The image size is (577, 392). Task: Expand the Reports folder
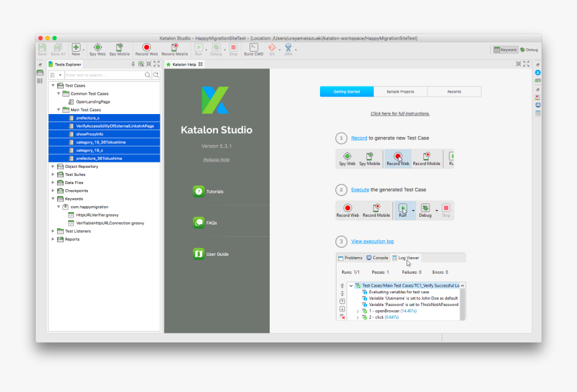tap(53, 239)
